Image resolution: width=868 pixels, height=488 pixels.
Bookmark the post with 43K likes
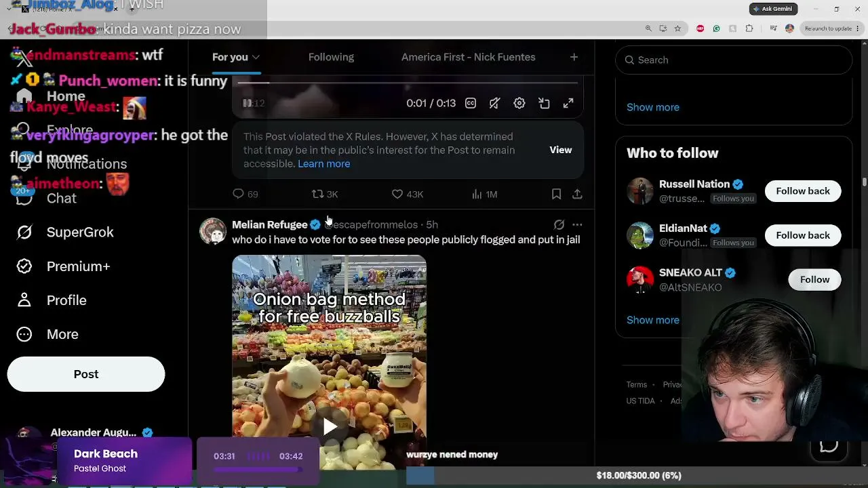pos(556,195)
